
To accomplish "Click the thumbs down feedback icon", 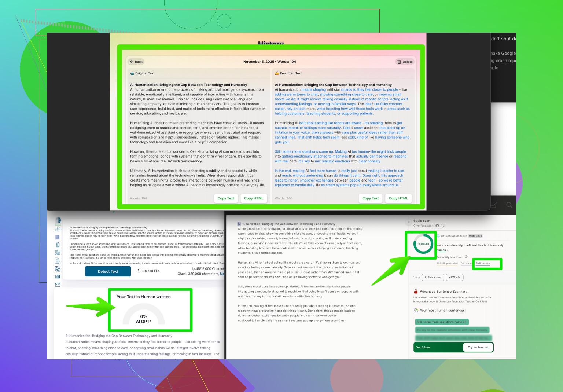I will (442, 226).
